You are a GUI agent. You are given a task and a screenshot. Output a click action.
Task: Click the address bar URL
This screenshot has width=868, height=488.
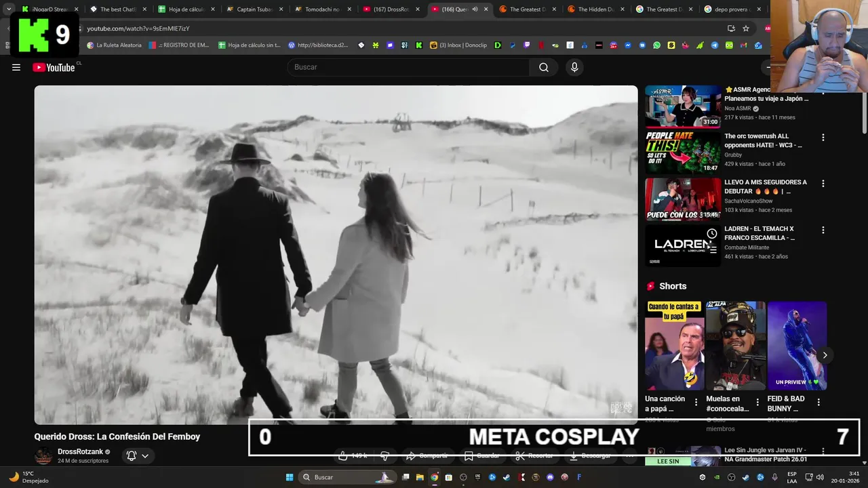138,28
